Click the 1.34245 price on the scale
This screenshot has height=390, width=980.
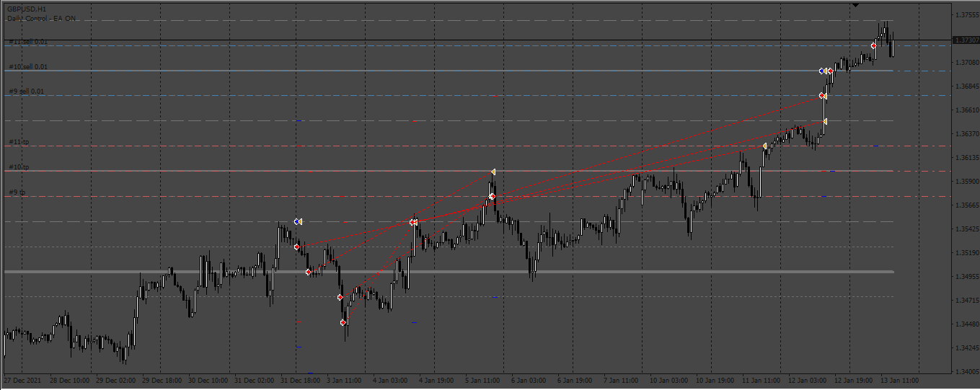click(966, 348)
